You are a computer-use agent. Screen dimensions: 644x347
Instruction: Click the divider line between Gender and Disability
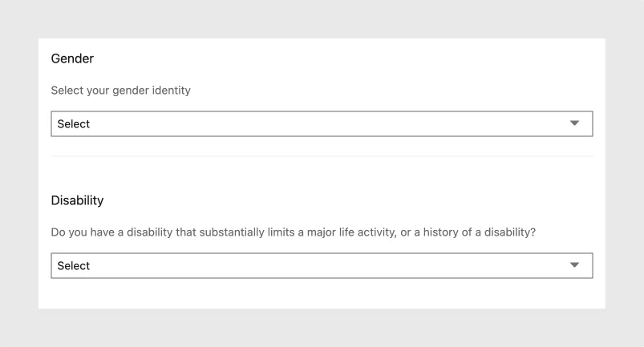321,156
